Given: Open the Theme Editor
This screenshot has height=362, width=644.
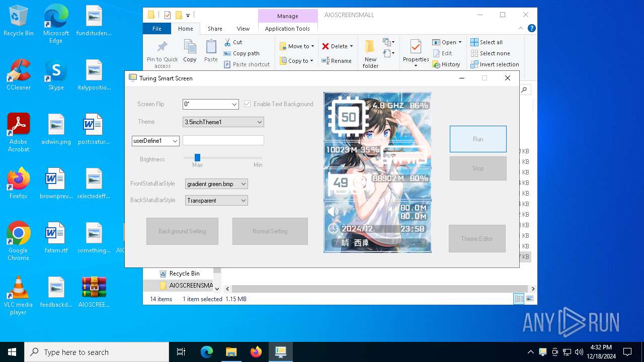Looking at the screenshot, I should point(476,239).
